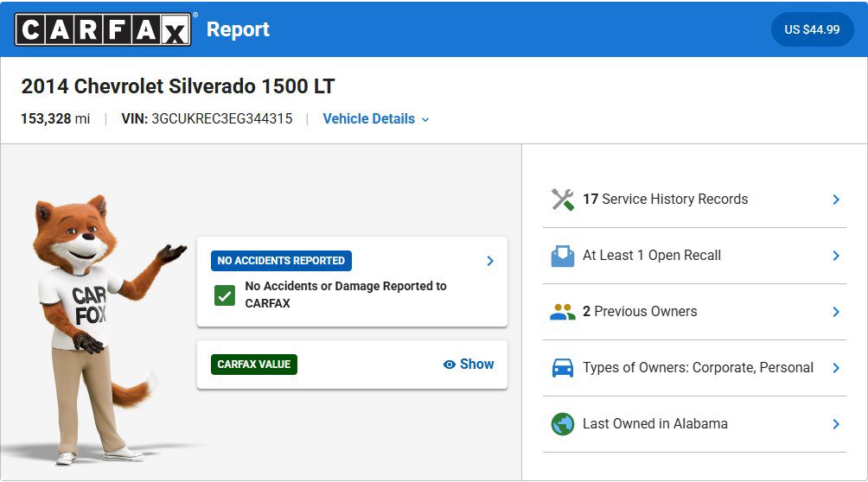Open the 17 Service History Records chevron
The height and width of the screenshot is (482, 868).
pos(836,200)
